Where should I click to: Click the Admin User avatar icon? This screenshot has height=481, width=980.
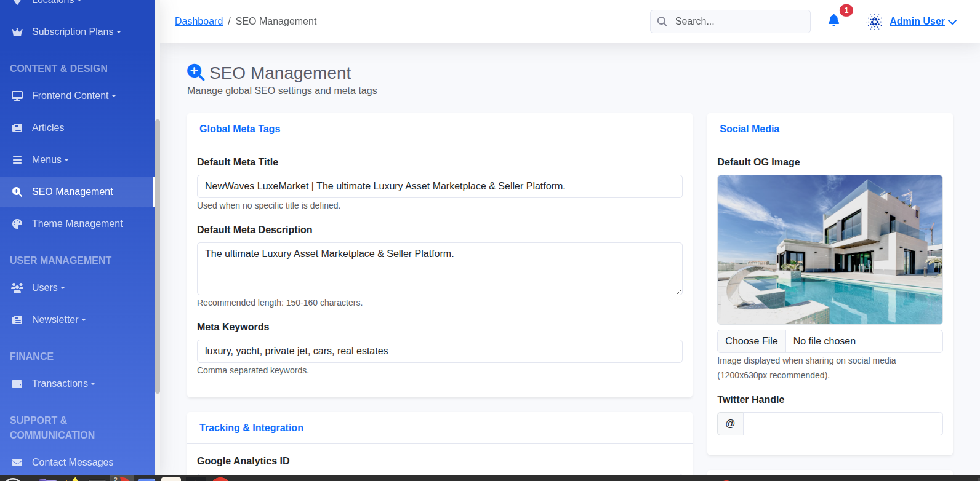875,22
